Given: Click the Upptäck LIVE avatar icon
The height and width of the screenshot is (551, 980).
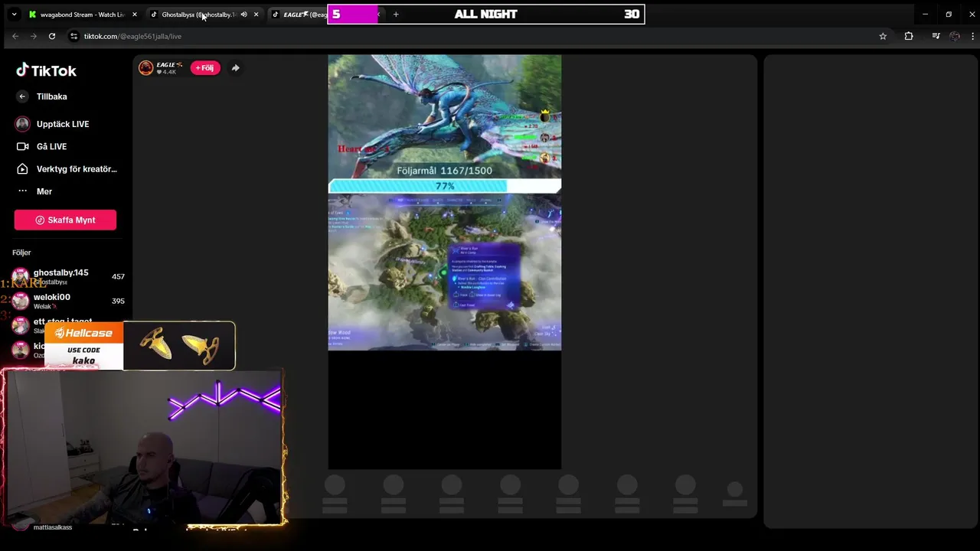Looking at the screenshot, I should pos(22,124).
